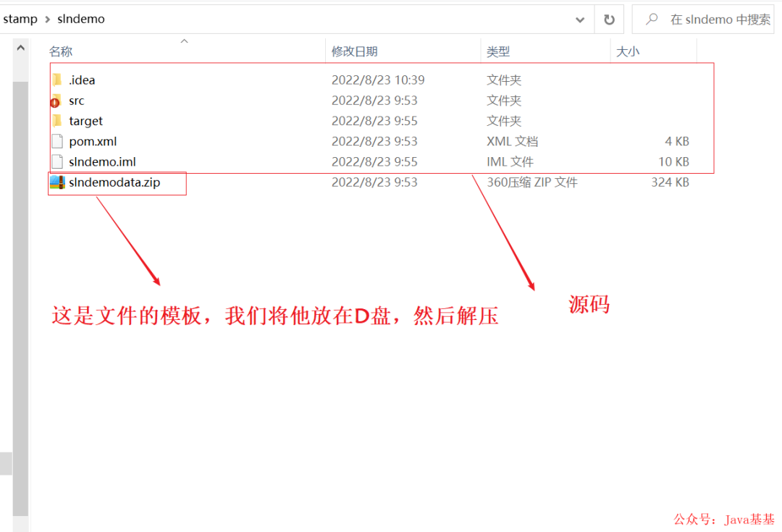
Task: Click the stamp breadcrumb link
Action: click(x=20, y=19)
